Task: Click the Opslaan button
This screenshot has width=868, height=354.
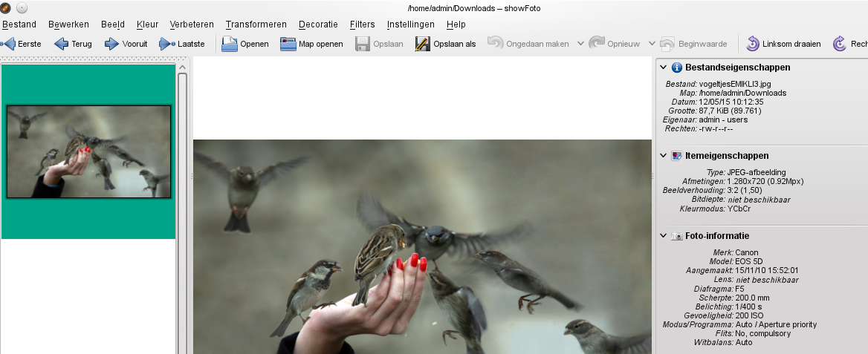Action: point(379,44)
